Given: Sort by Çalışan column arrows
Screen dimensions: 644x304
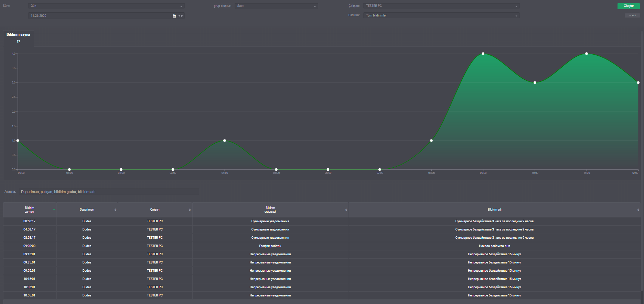Looking at the screenshot, I should tap(190, 210).
